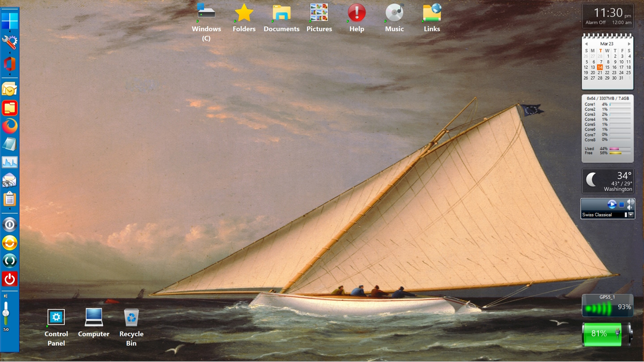This screenshot has width=644, height=362.
Task: Click the orange restart arrows icon
Action: pyautogui.click(x=9, y=243)
